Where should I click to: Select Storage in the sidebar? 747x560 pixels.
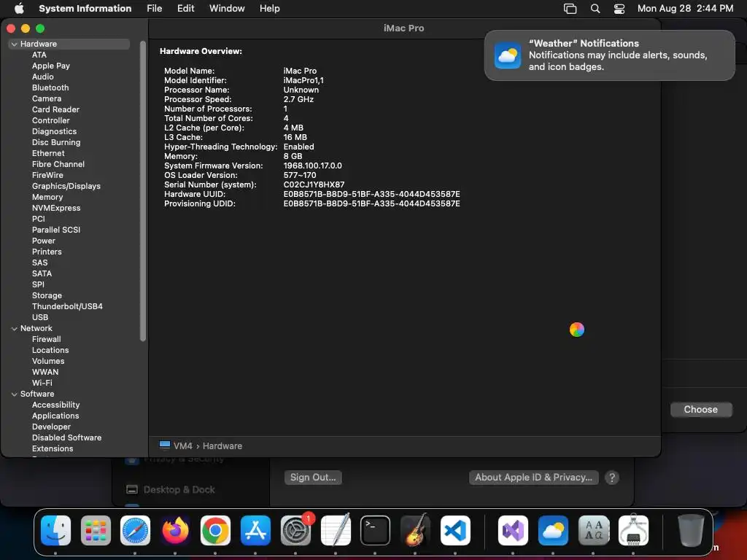point(47,296)
